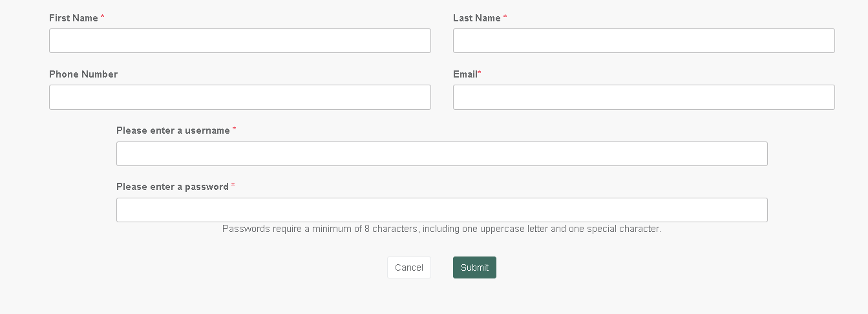Click the red asterisk beside First Name
This screenshot has height=314, width=868.
(102, 17)
